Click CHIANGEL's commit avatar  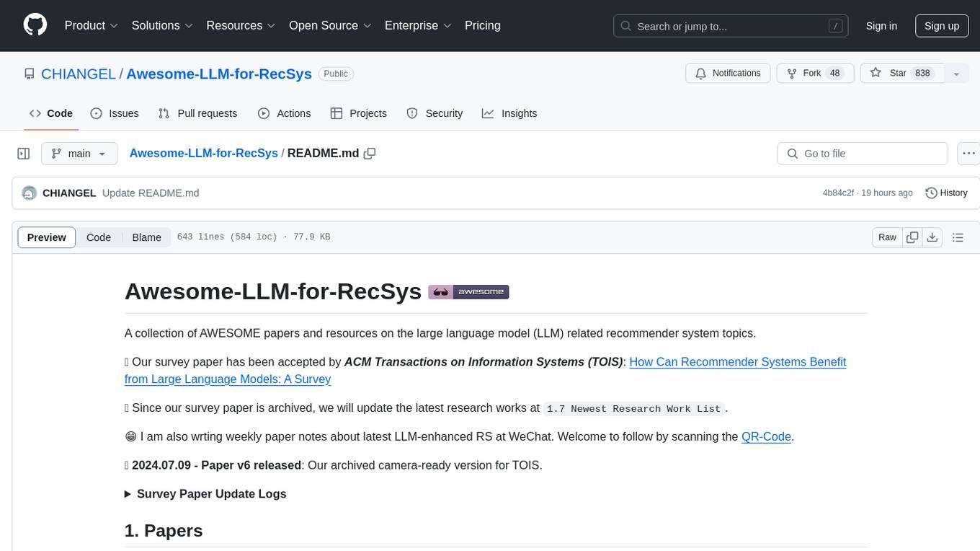click(30, 193)
